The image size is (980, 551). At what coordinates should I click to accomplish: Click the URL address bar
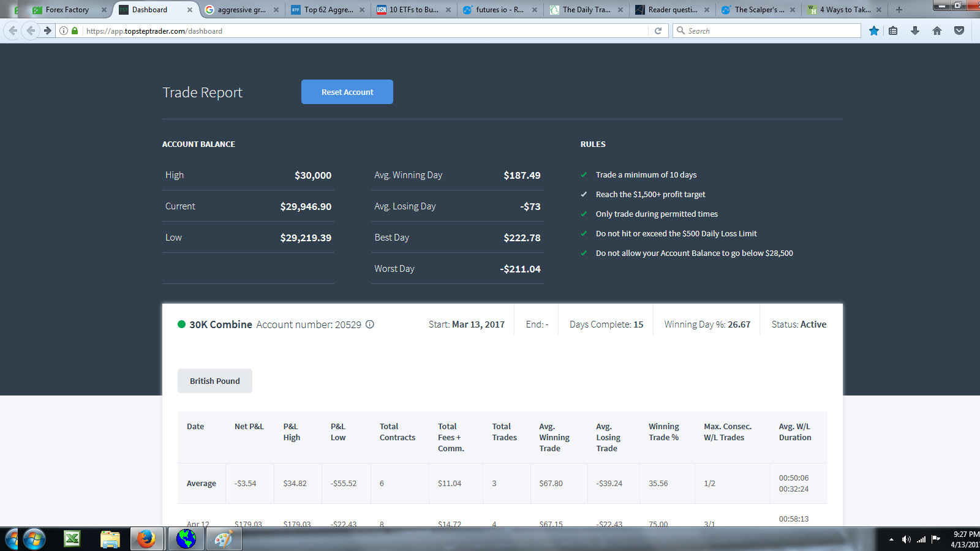366,31
